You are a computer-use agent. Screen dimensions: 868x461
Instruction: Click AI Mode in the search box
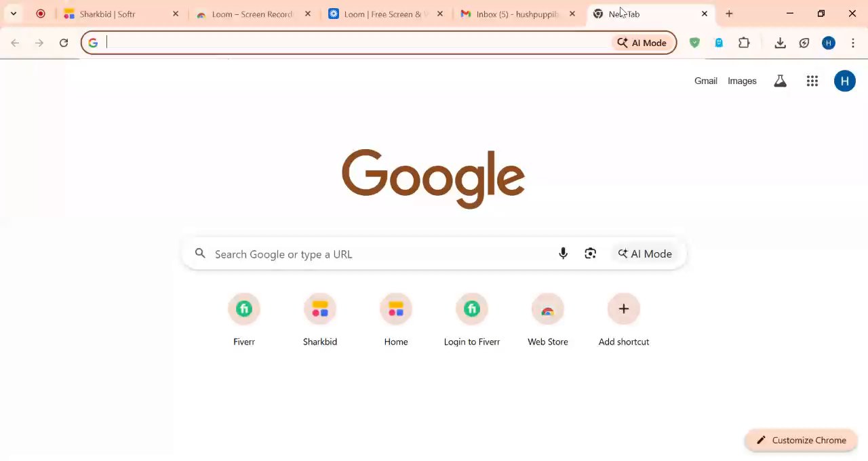pyautogui.click(x=644, y=254)
